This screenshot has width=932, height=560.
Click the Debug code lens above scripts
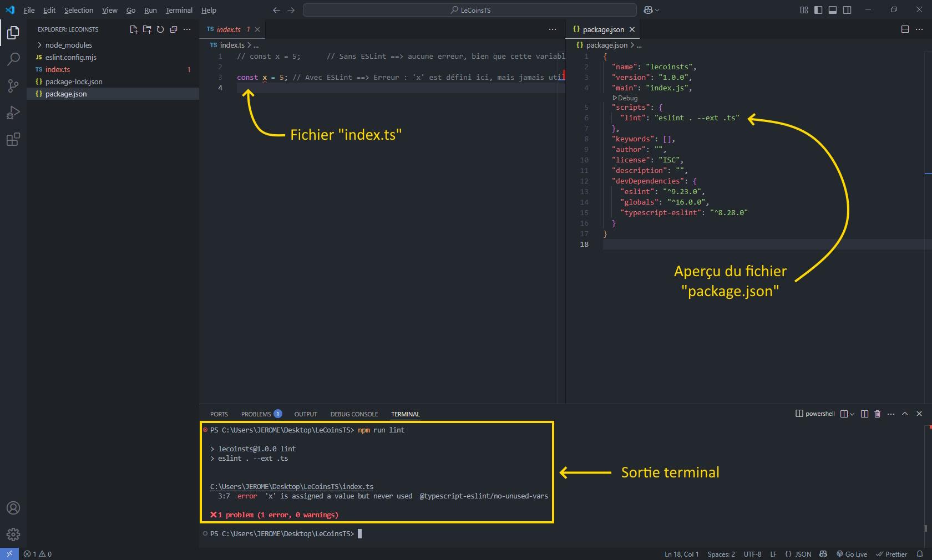click(x=625, y=98)
